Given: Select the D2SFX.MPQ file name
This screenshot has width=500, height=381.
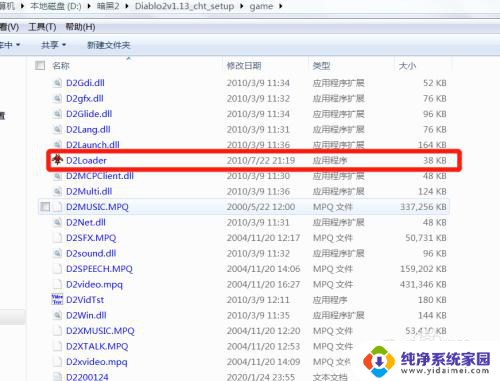Looking at the screenshot, I should [x=91, y=238].
